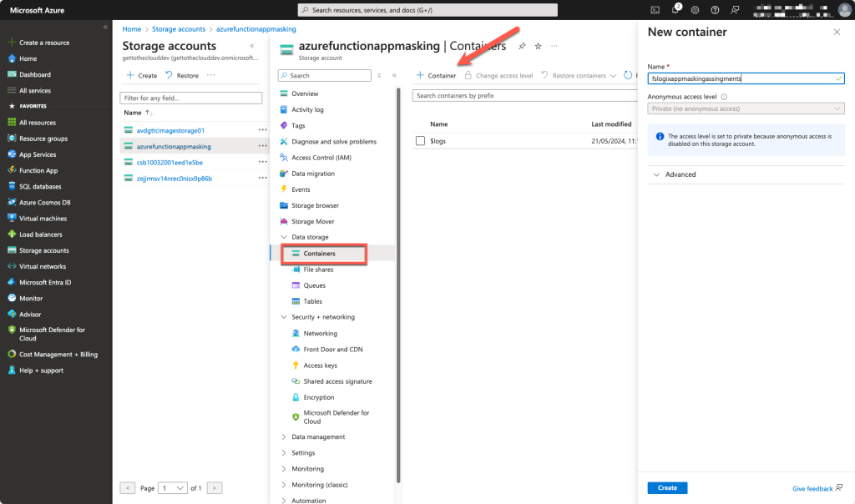Collapse the Storage accounts list pane
The height and width of the screenshot is (504, 855).
[x=252, y=46]
